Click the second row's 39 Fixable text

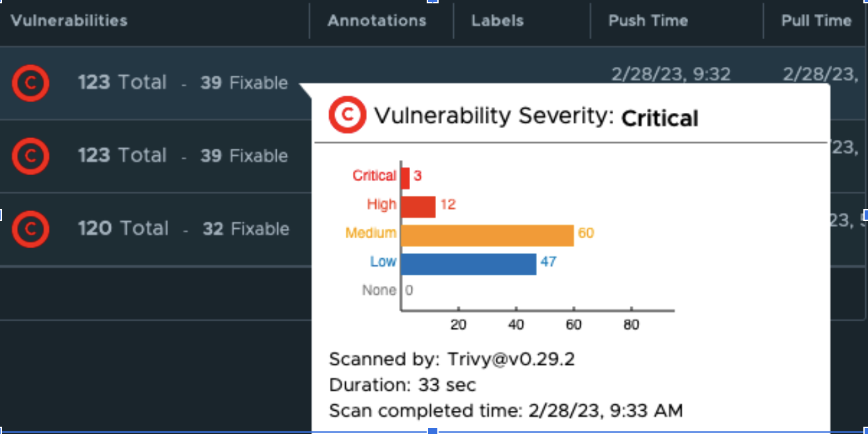coord(244,156)
